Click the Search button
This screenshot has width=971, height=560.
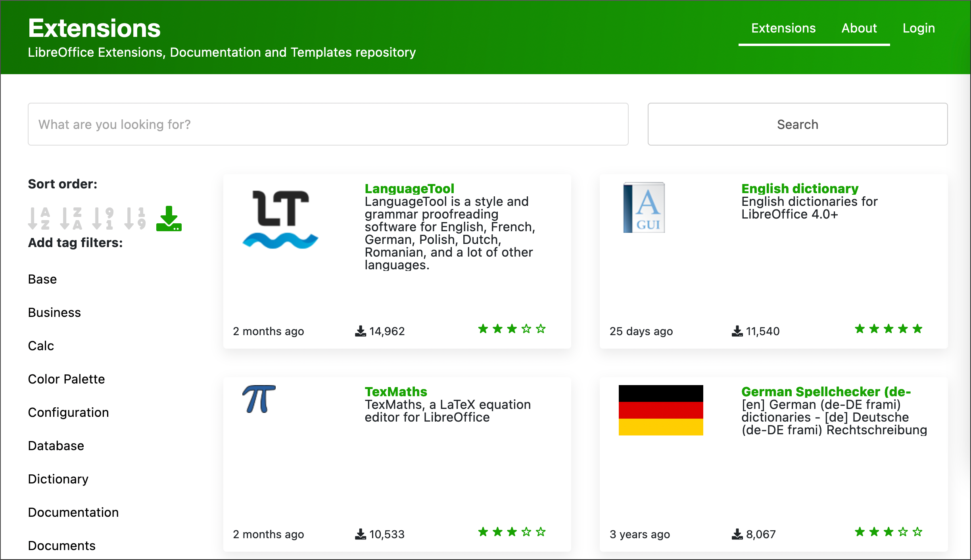tap(798, 124)
